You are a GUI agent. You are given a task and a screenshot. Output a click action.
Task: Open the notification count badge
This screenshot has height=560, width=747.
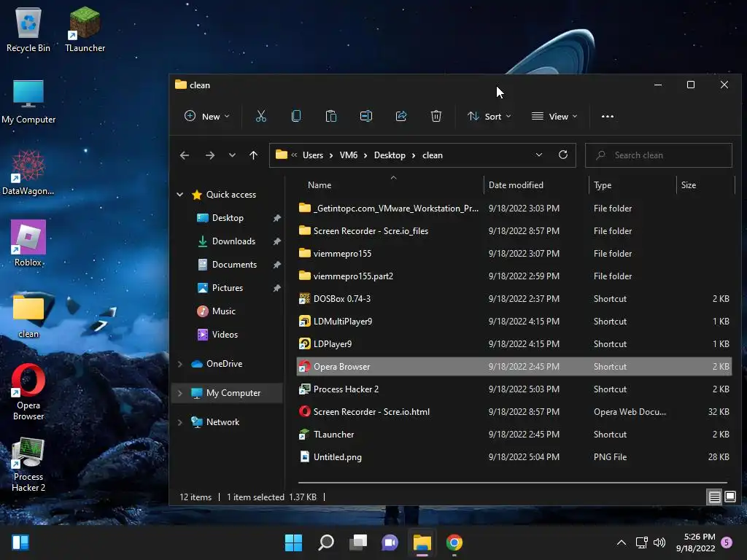coord(727,542)
